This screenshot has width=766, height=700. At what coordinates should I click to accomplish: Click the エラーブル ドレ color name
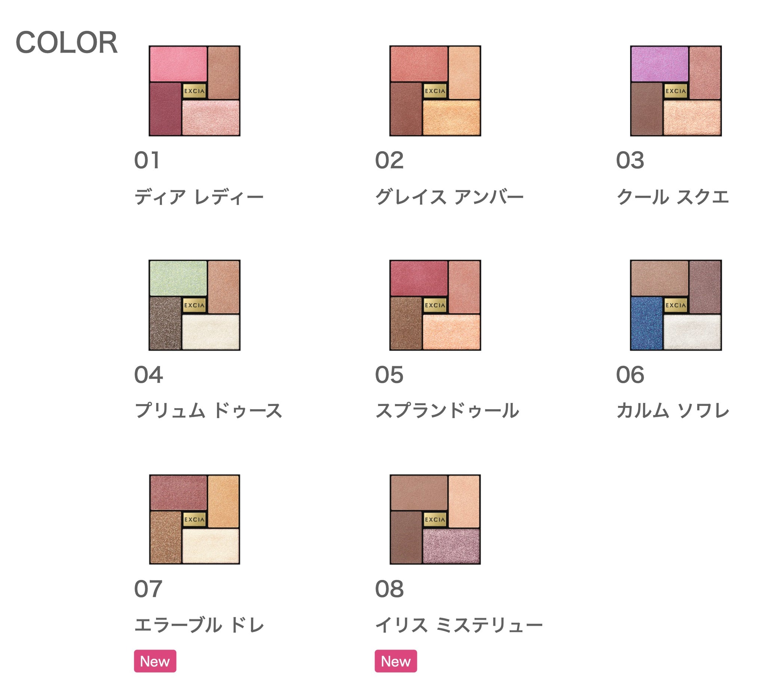(x=199, y=625)
